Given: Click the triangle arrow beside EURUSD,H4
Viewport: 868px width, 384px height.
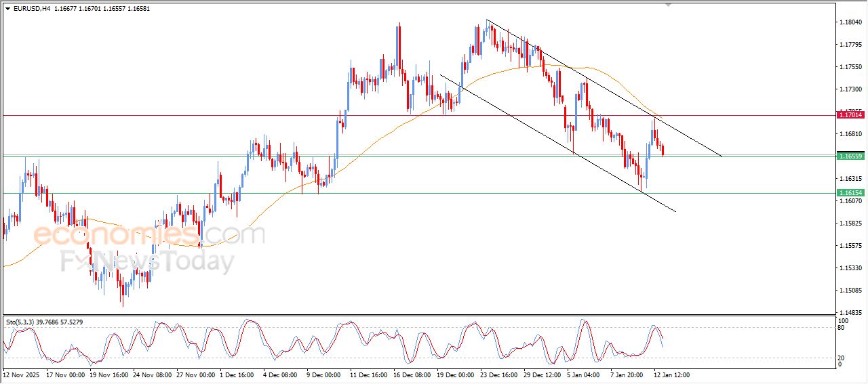Looking at the screenshot, I should pyautogui.click(x=7, y=7).
